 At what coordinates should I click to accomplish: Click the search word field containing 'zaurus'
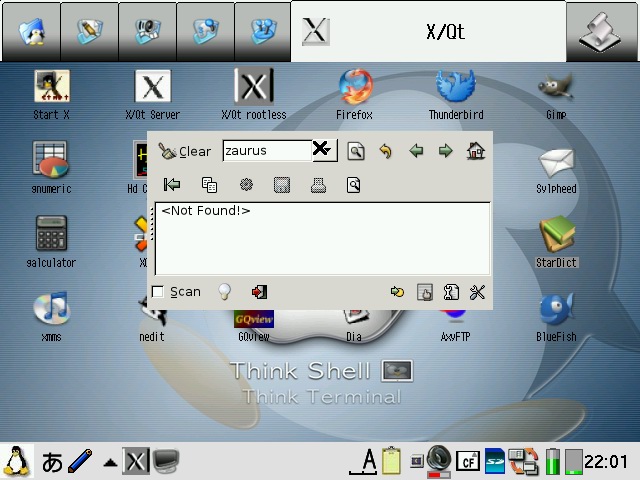click(x=266, y=151)
